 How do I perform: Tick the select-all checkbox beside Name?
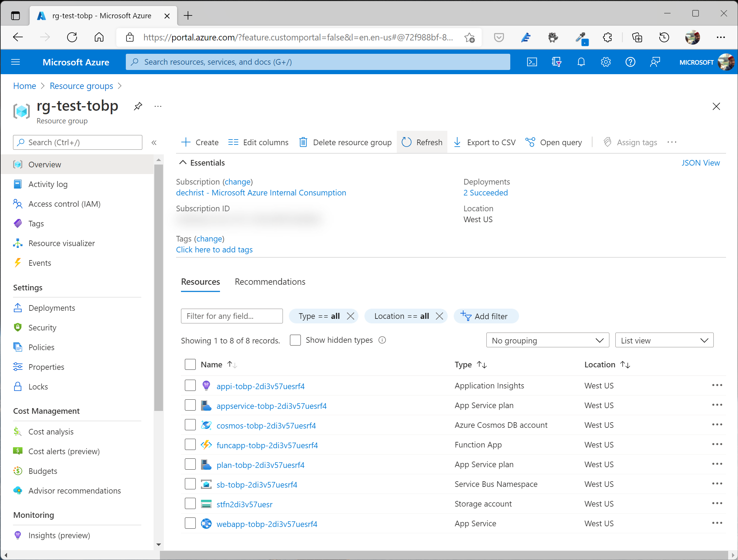tap(190, 365)
